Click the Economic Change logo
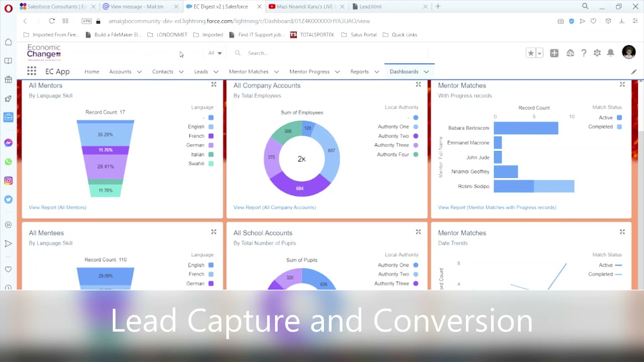The width and height of the screenshot is (644, 362). coord(44,52)
